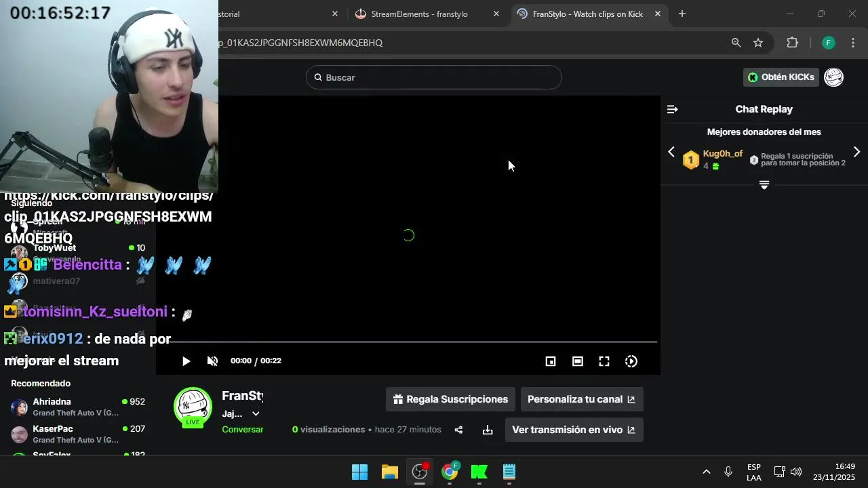
Task: Click the video progress bar
Action: tap(407, 342)
